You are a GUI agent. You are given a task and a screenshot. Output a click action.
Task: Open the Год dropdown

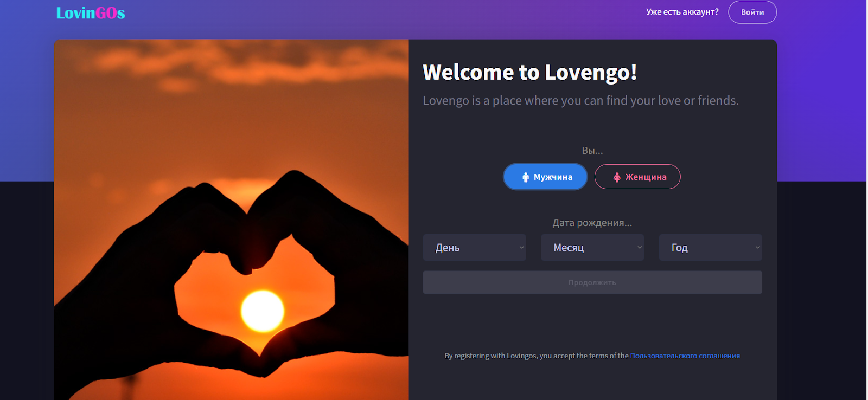(x=710, y=248)
